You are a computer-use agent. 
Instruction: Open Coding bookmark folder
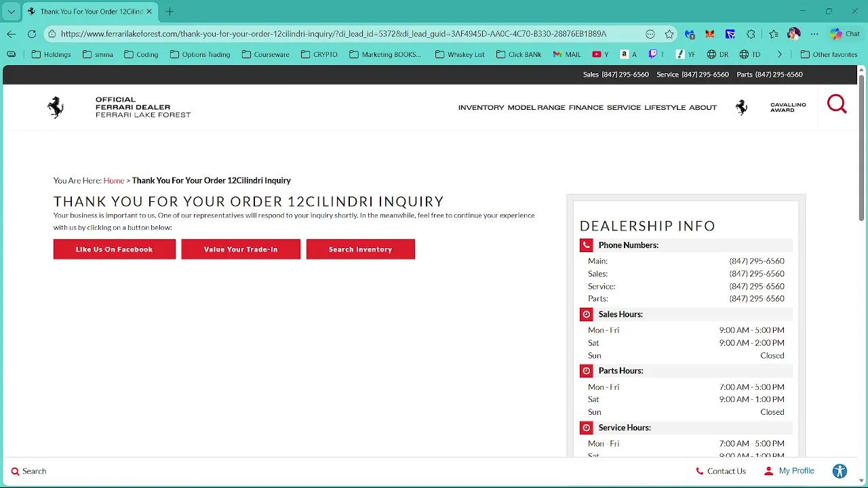point(141,54)
